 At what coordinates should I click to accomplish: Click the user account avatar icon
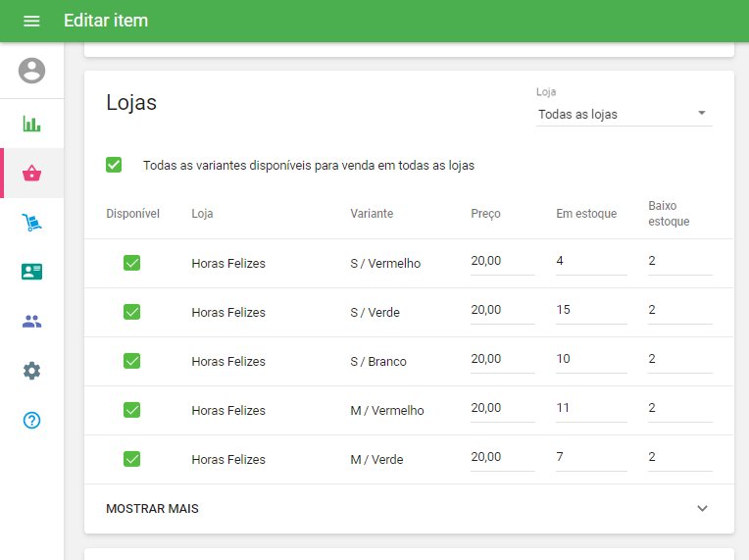31,71
